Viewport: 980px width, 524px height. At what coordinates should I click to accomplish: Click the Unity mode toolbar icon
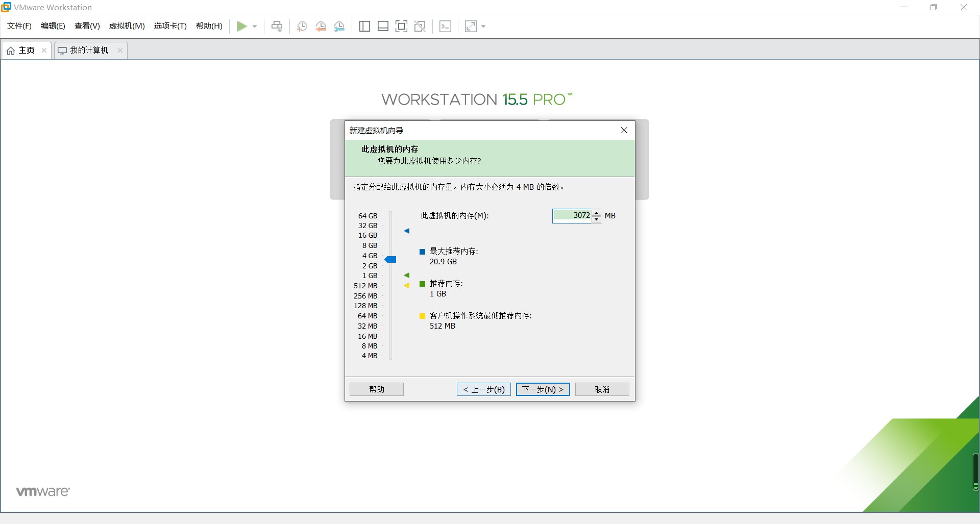420,27
